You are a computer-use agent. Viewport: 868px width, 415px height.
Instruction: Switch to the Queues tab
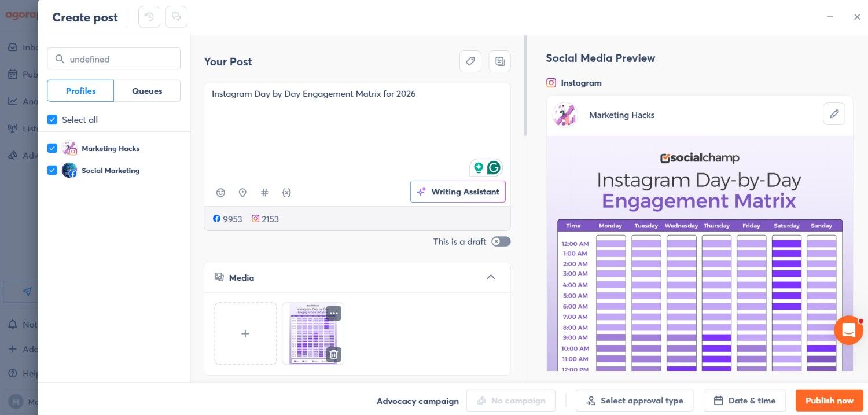147,91
